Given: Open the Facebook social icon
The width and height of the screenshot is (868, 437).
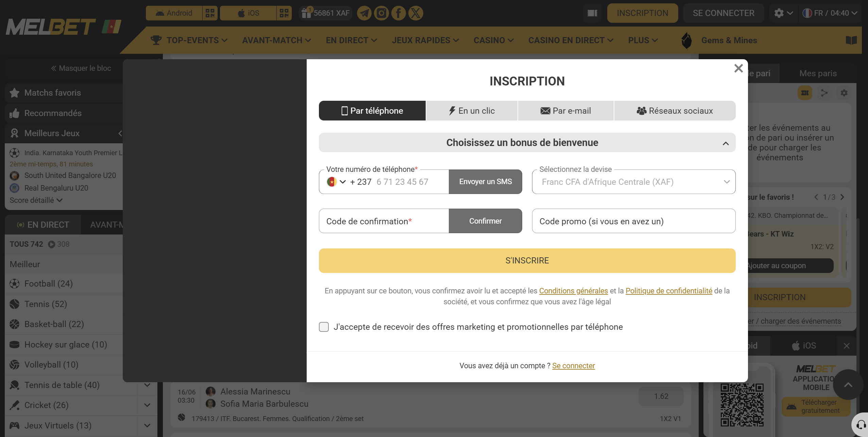Looking at the screenshot, I should [398, 13].
